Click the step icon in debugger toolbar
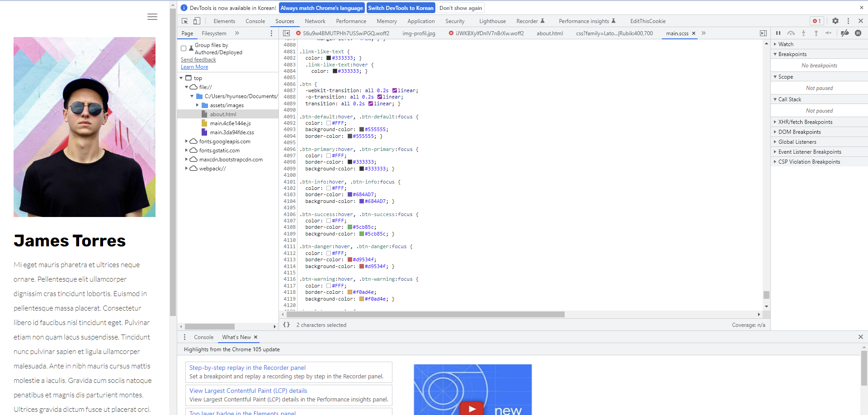This screenshot has height=415, width=868. click(828, 33)
